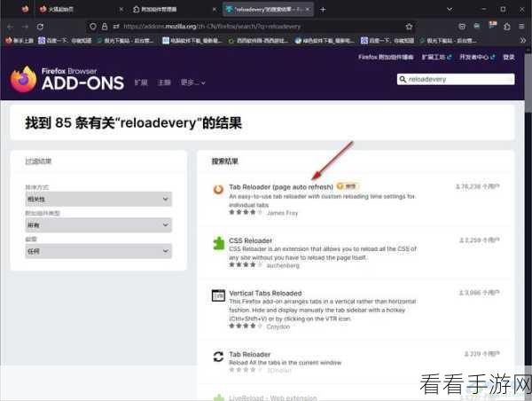Open the Vertical Tabs Reloaded result
The height and width of the screenshot is (401, 532).
pos(265,294)
